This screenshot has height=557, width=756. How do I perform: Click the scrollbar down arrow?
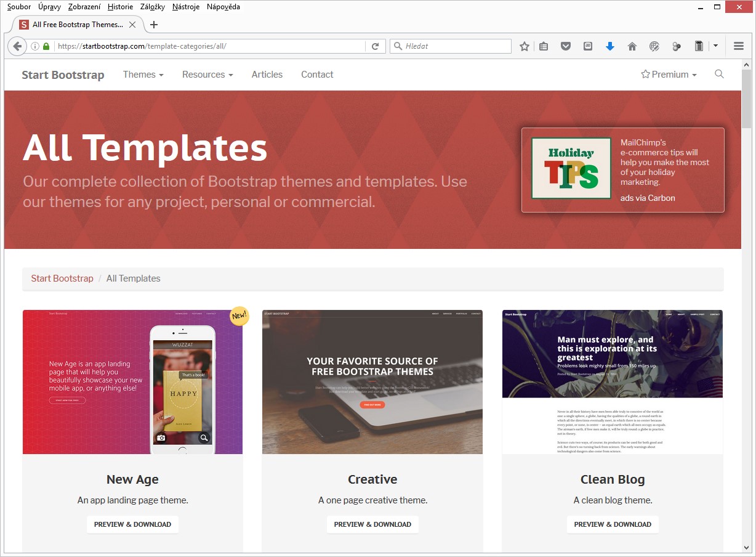tap(747, 547)
